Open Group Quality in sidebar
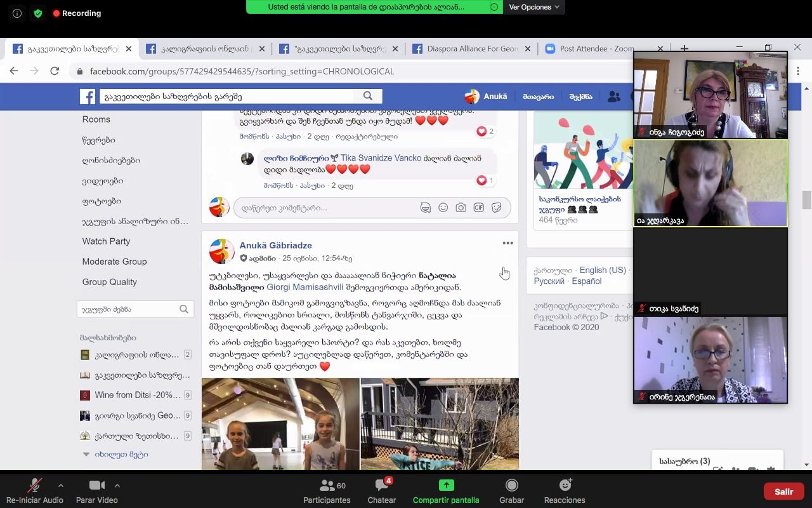 (109, 282)
